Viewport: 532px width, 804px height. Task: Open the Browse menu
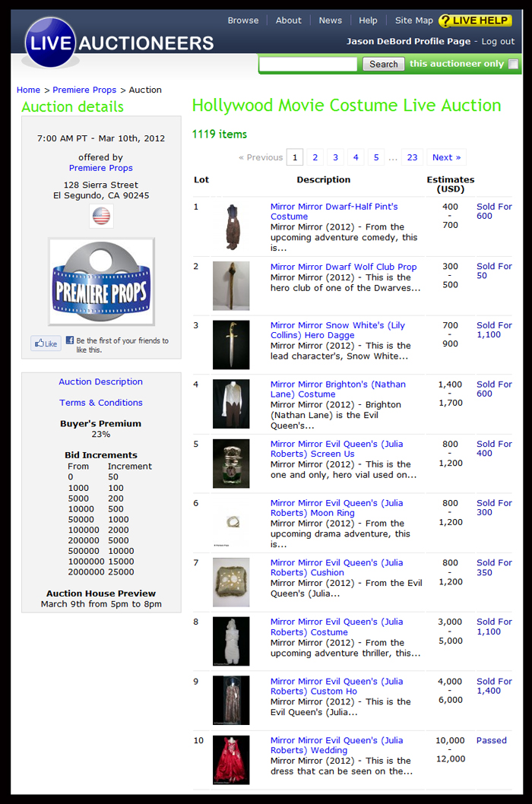(x=243, y=21)
